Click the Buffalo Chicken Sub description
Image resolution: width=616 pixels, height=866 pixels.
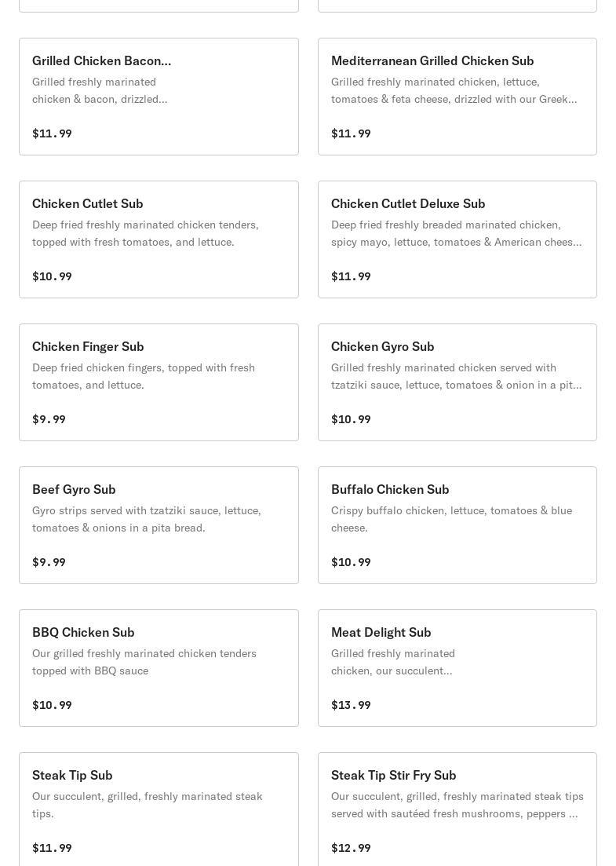(451, 519)
